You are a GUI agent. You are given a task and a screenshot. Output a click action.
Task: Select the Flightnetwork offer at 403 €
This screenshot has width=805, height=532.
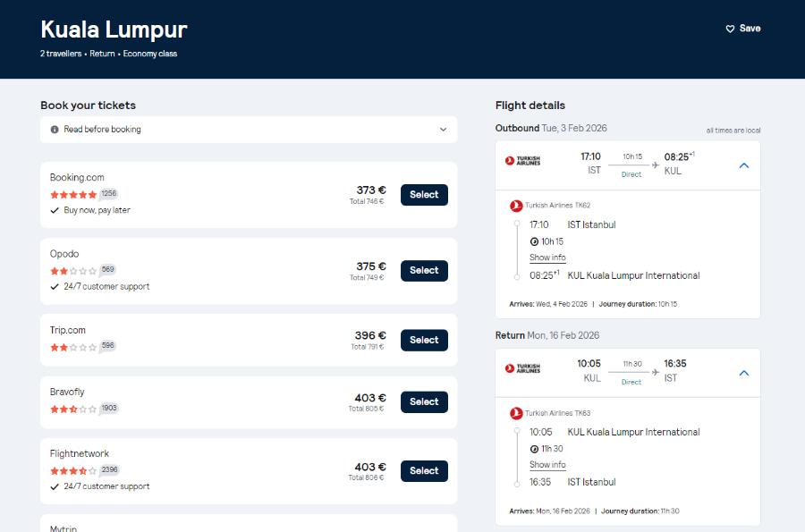coord(424,471)
